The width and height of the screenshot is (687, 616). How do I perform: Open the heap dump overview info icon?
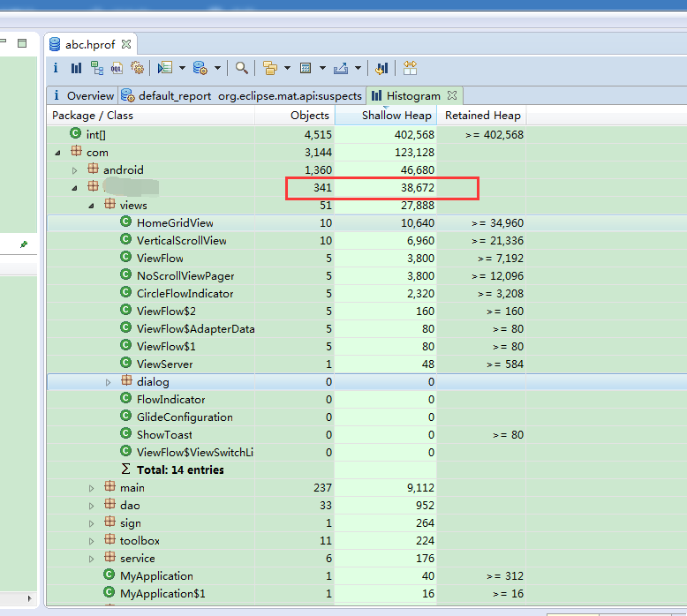tap(56, 68)
